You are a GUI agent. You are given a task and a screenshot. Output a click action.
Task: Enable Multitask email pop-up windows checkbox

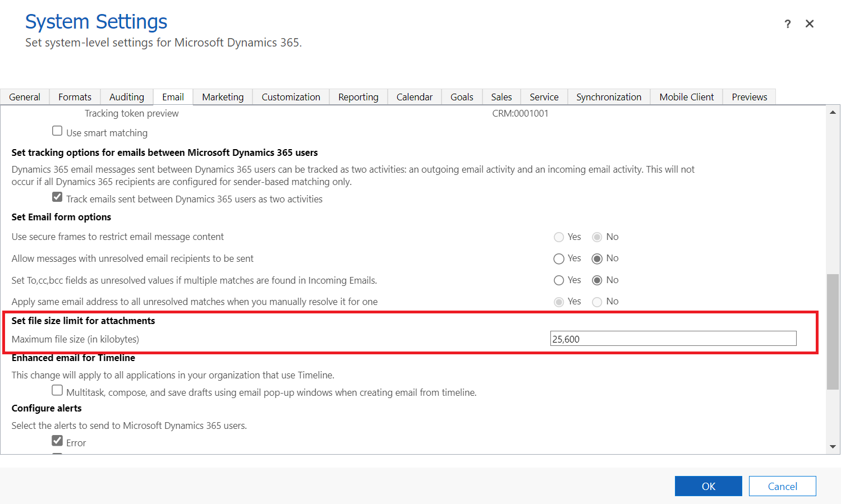pos(57,390)
